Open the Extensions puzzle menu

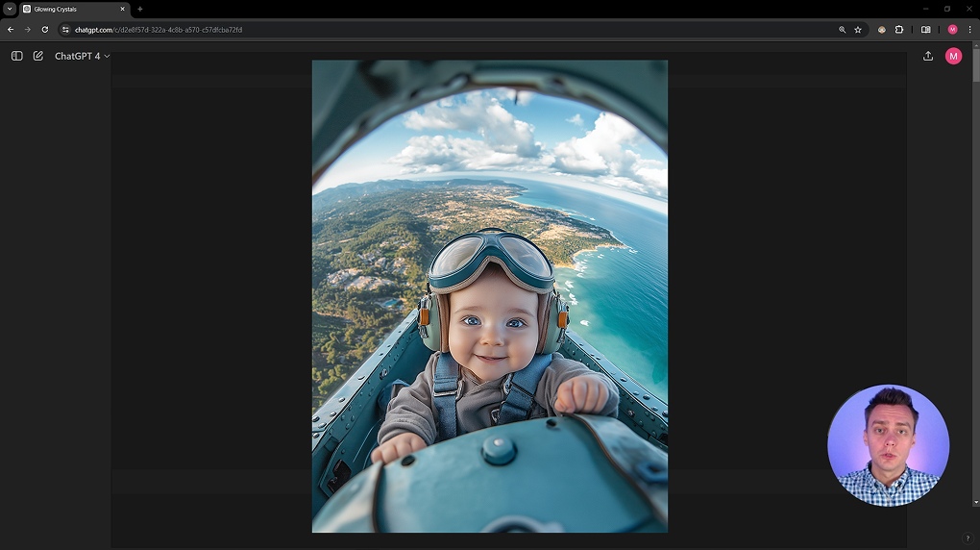tap(899, 30)
